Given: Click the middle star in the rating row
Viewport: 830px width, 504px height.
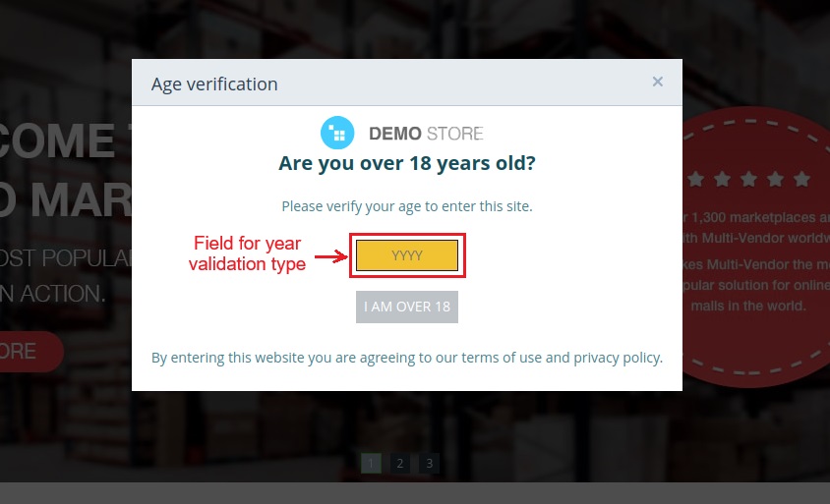Looking at the screenshot, I should [x=749, y=179].
